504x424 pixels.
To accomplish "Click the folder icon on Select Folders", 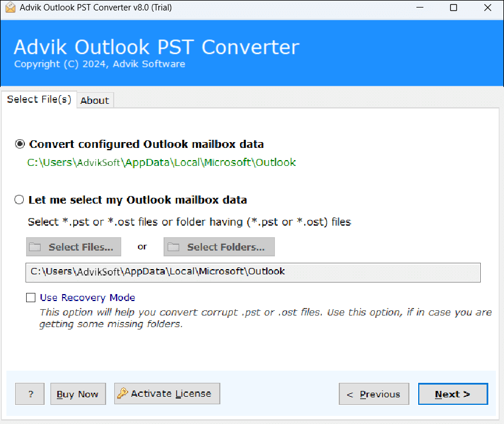I will click(173, 247).
